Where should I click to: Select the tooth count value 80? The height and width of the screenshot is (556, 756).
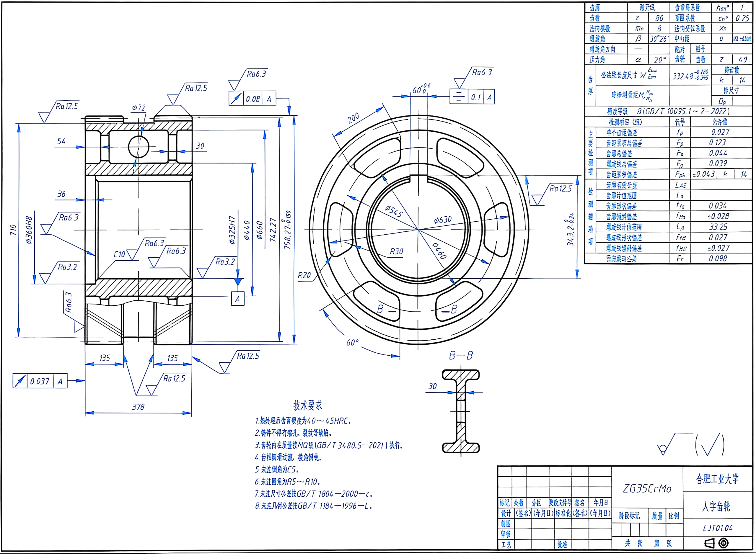tap(659, 18)
